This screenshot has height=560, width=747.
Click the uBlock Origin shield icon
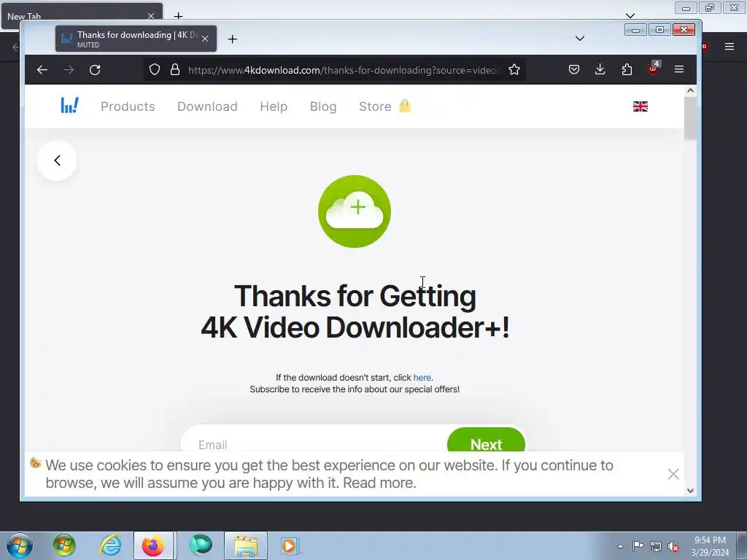[x=653, y=69]
